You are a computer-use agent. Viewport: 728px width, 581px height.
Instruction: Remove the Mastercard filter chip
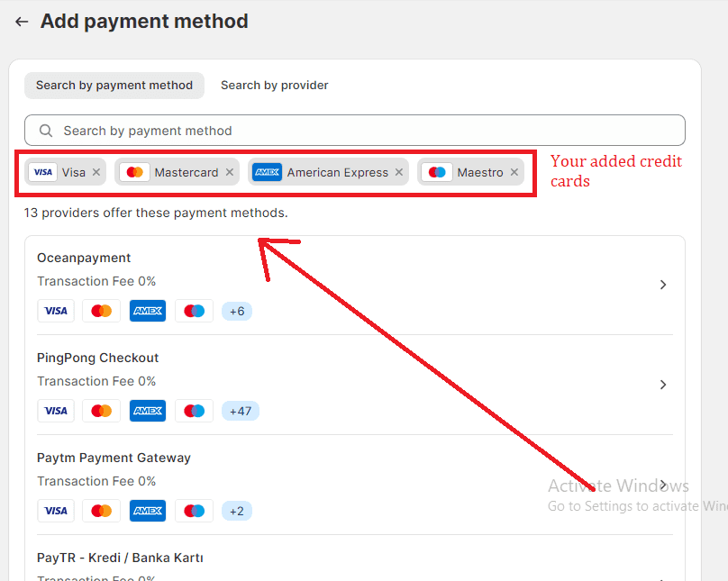230,172
